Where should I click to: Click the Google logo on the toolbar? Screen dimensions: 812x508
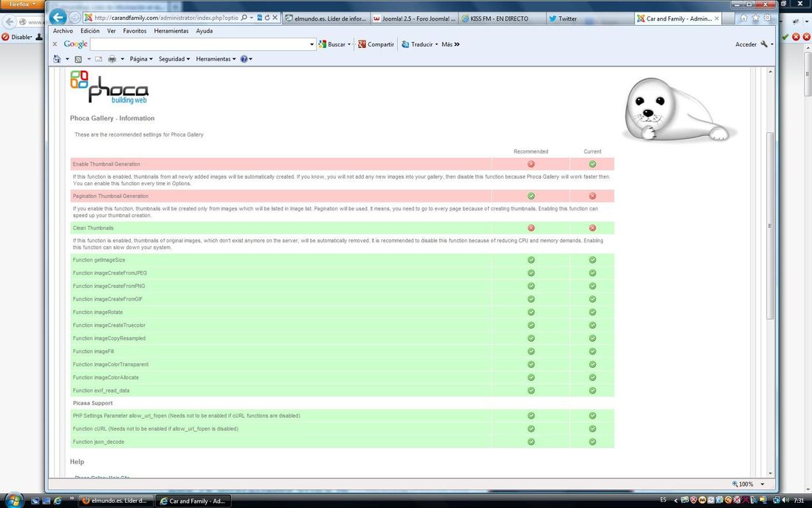[x=75, y=44]
